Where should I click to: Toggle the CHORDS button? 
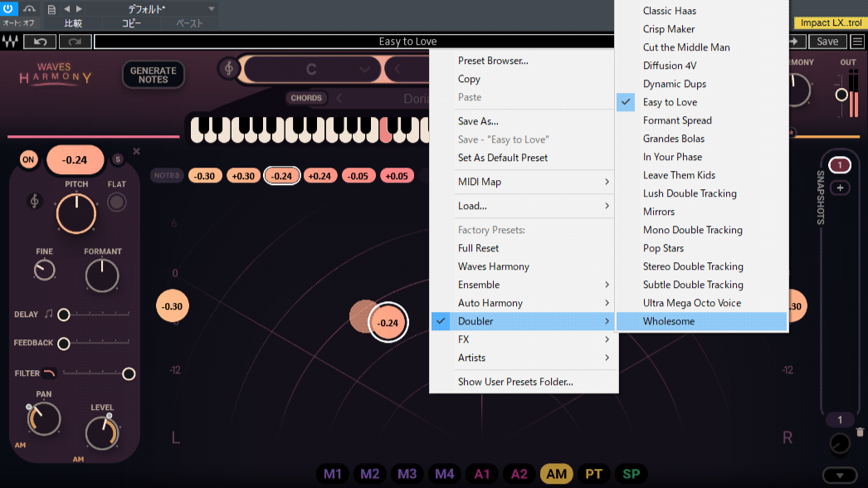click(306, 98)
